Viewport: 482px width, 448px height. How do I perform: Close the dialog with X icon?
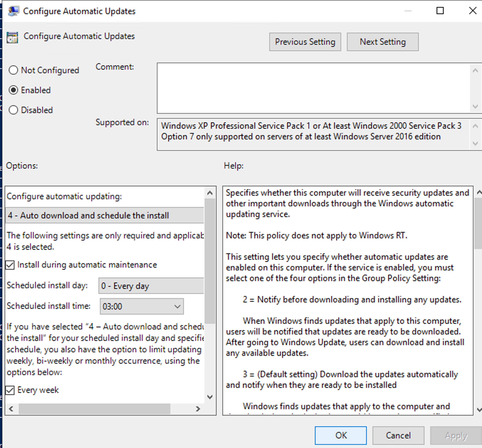473,11
